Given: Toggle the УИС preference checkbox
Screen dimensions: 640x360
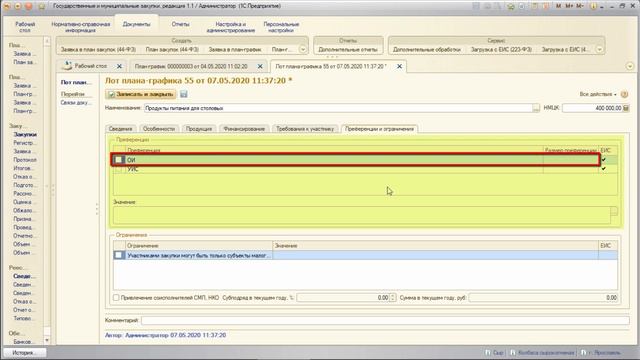Looking at the screenshot, I should pyautogui.click(x=119, y=169).
